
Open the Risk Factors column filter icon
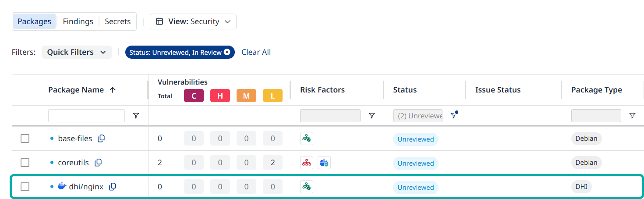pyautogui.click(x=372, y=116)
